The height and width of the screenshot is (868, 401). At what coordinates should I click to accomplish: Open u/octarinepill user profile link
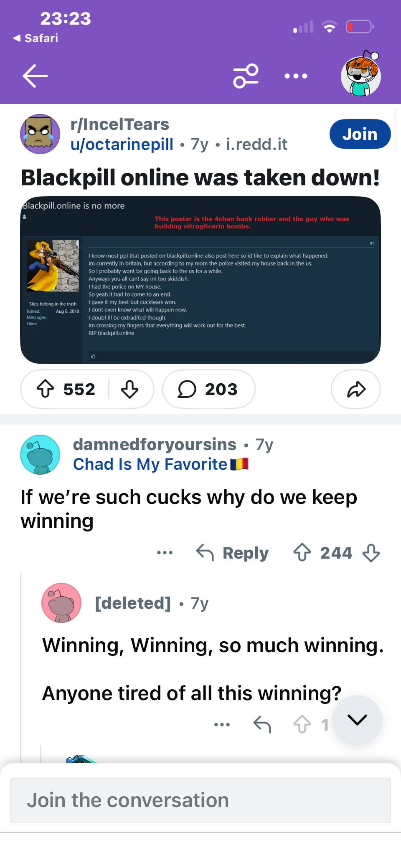(122, 144)
